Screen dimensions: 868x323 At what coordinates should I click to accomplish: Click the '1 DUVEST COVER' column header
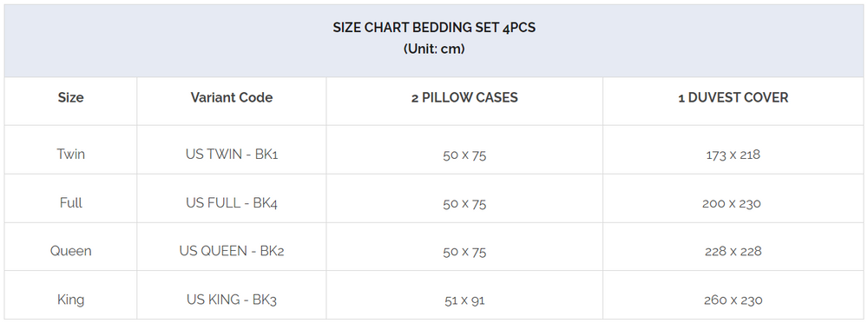pyautogui.click(x=733, y=97)
